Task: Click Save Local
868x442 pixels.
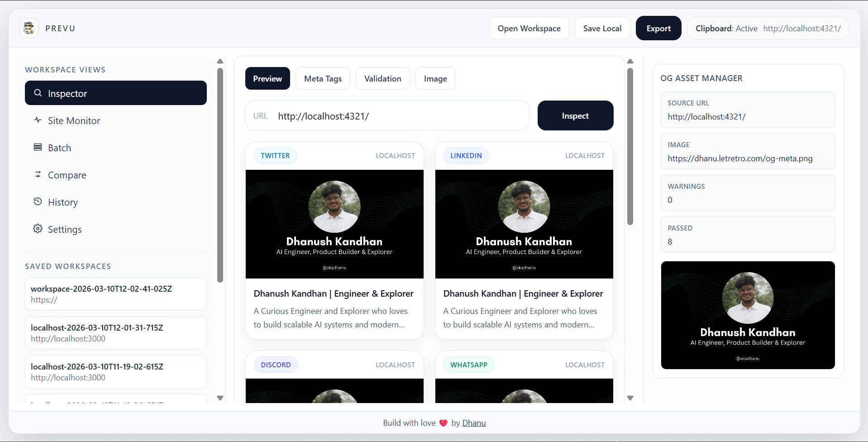Action: 602,28
